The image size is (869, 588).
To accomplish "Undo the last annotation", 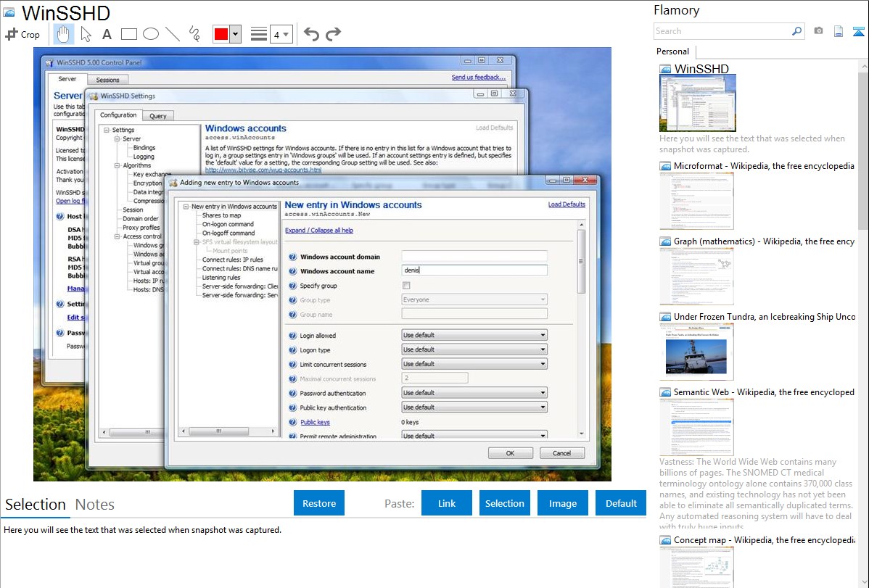I will [x=311, y=34].
